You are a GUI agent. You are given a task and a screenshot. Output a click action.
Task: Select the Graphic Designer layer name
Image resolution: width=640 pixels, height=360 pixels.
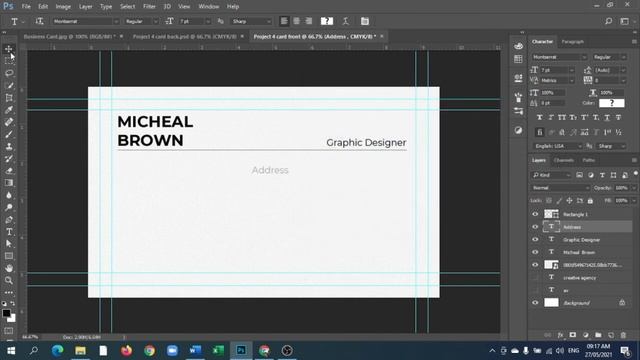click(581, 240)
